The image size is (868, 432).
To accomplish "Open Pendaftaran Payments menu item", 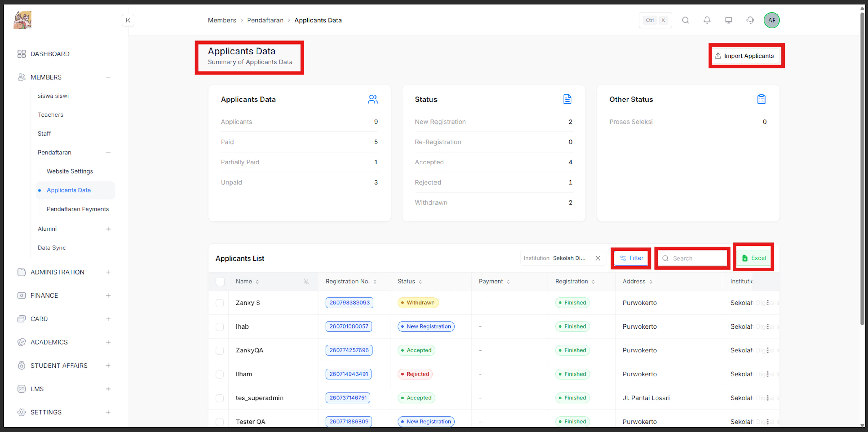I will click(x=78, y=209).
